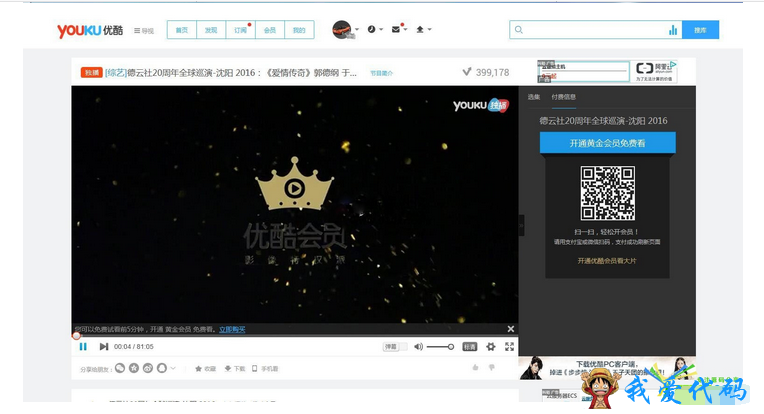Skip to the next video
This screenshot has height=414, width=764.
103,346
